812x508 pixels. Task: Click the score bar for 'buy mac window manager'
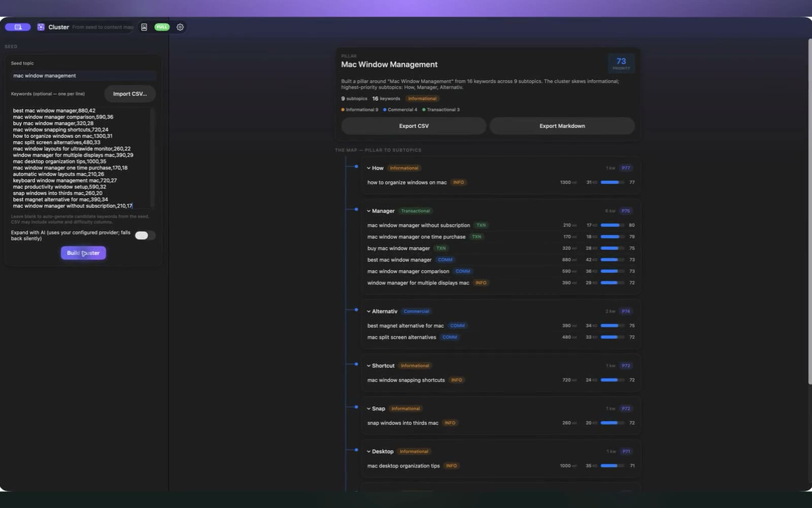613,248
